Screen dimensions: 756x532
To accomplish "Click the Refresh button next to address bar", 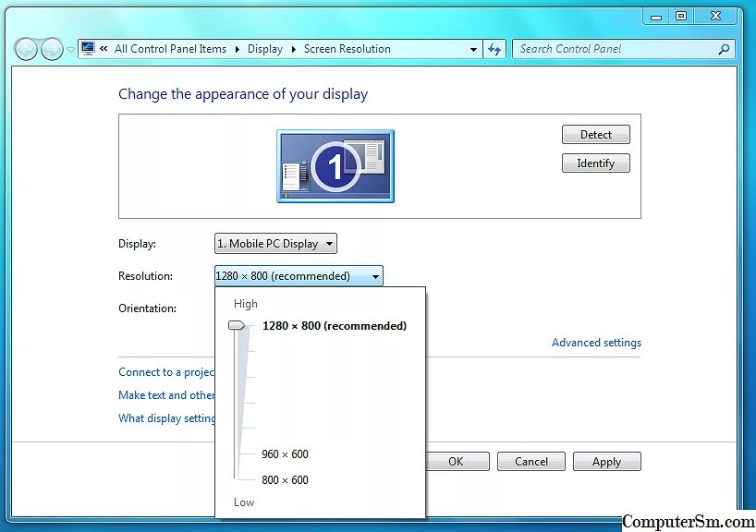I will [x=494, y=49].
